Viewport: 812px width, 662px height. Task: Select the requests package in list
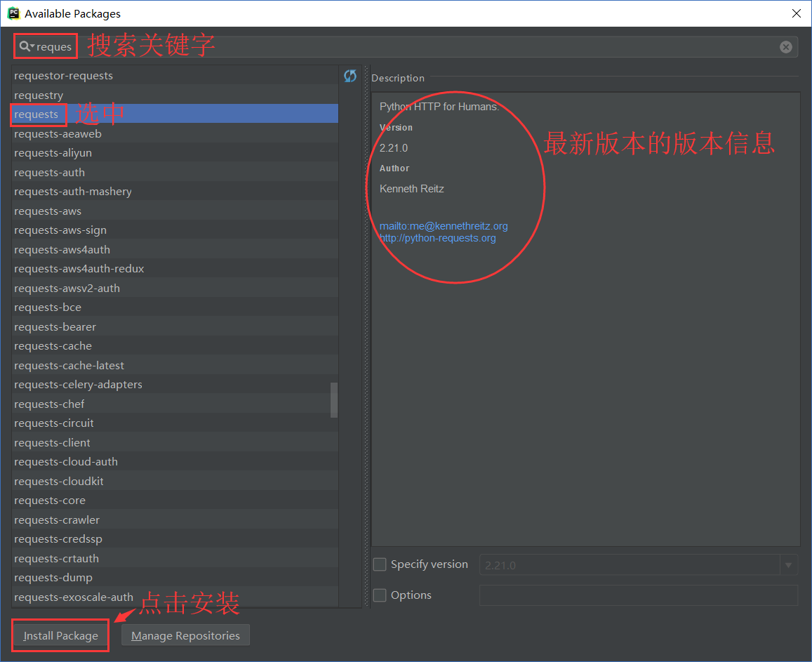(36, 114)
